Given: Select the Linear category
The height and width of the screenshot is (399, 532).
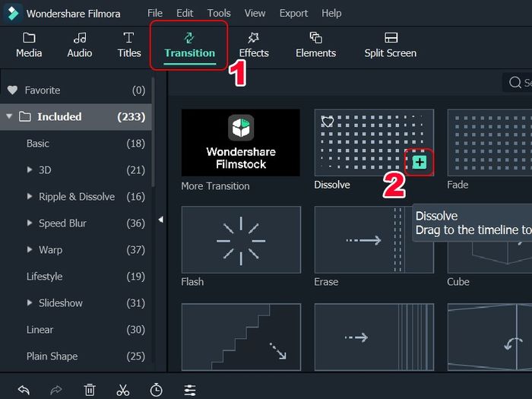Looking at the screenshot, I should click(x=76, y=330).
